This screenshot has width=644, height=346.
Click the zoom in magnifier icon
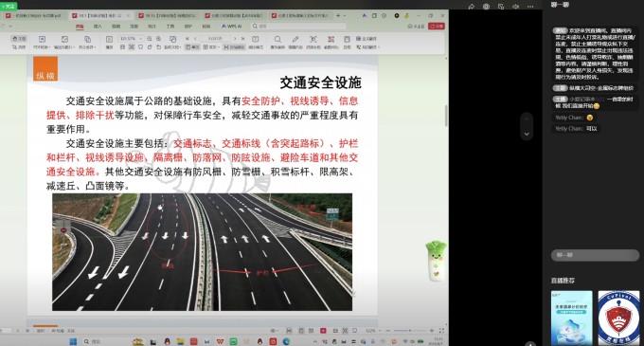click(158, 39)
